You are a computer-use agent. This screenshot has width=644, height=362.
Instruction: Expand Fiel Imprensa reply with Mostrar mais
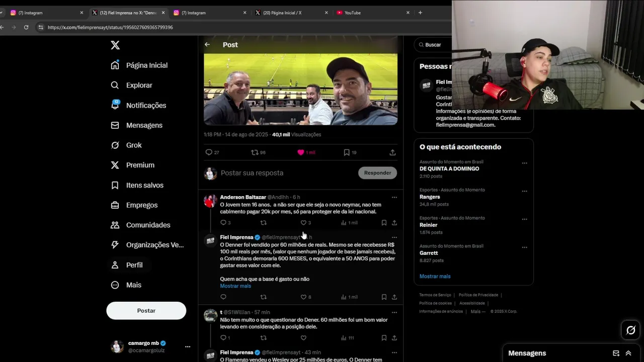[x=235, y=286]
